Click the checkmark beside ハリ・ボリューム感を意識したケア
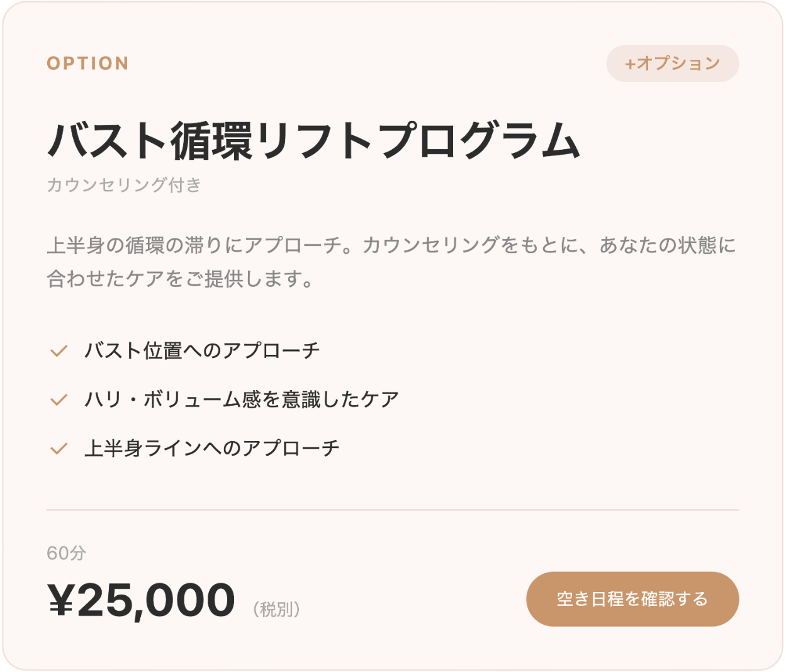The height and width of the screenshot is (672, 786). [x=59, y=400]
